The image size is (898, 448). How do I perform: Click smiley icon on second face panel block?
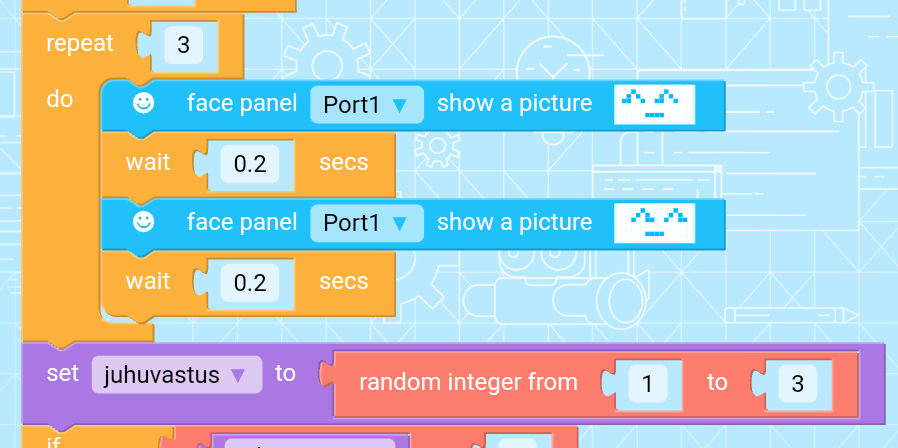(x=143, y=222)
